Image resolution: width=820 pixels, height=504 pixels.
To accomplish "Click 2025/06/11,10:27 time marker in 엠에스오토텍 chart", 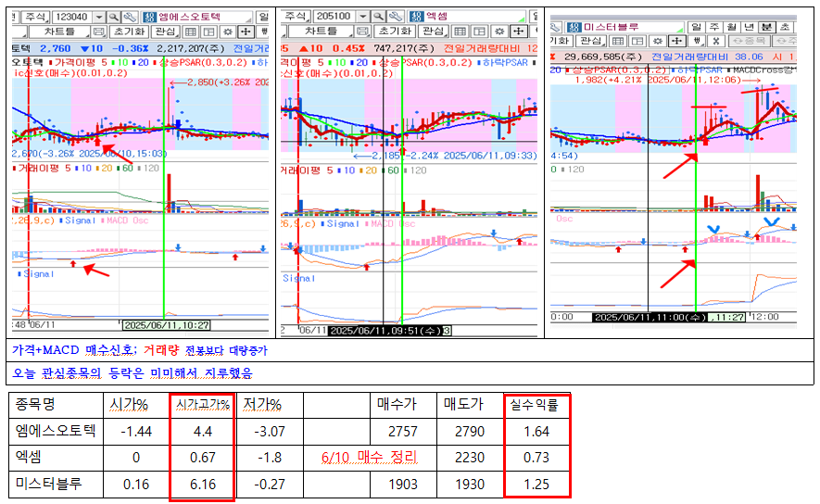I will point(166,325).
